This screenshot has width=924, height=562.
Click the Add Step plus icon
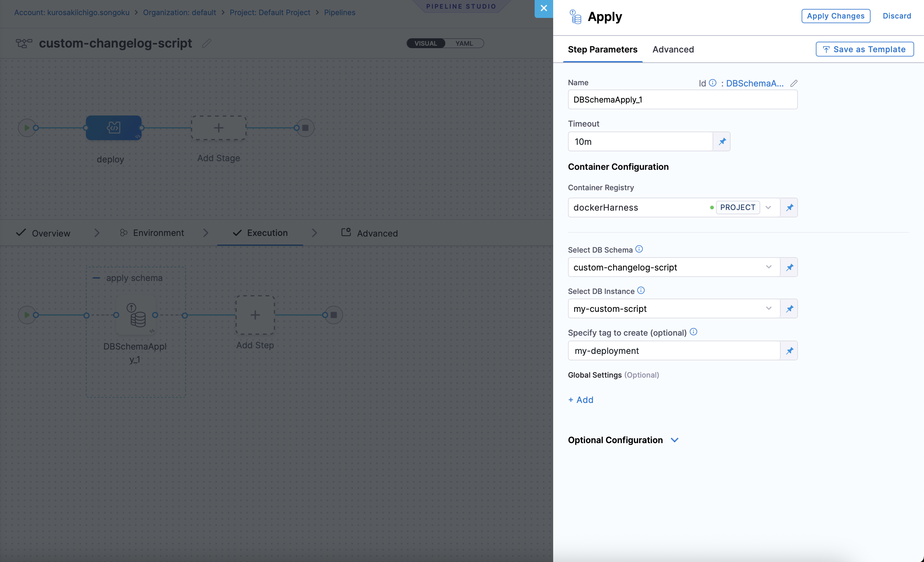255,315
